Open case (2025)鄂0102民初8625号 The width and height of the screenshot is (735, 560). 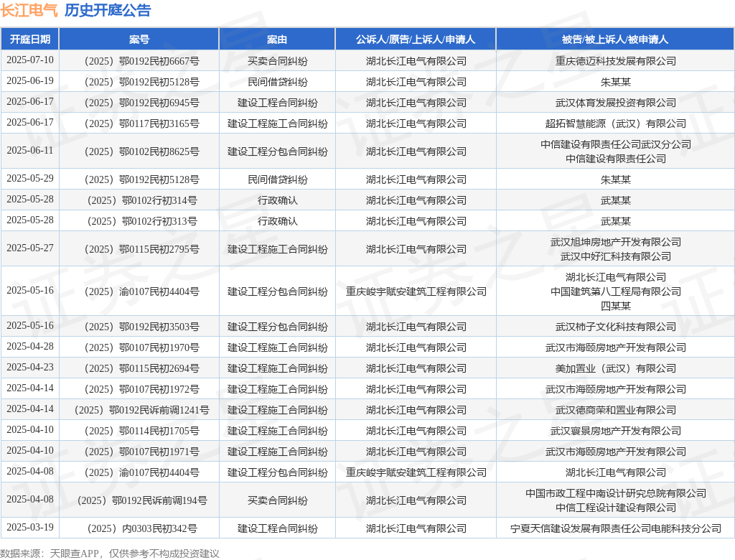tap(139, 151)
